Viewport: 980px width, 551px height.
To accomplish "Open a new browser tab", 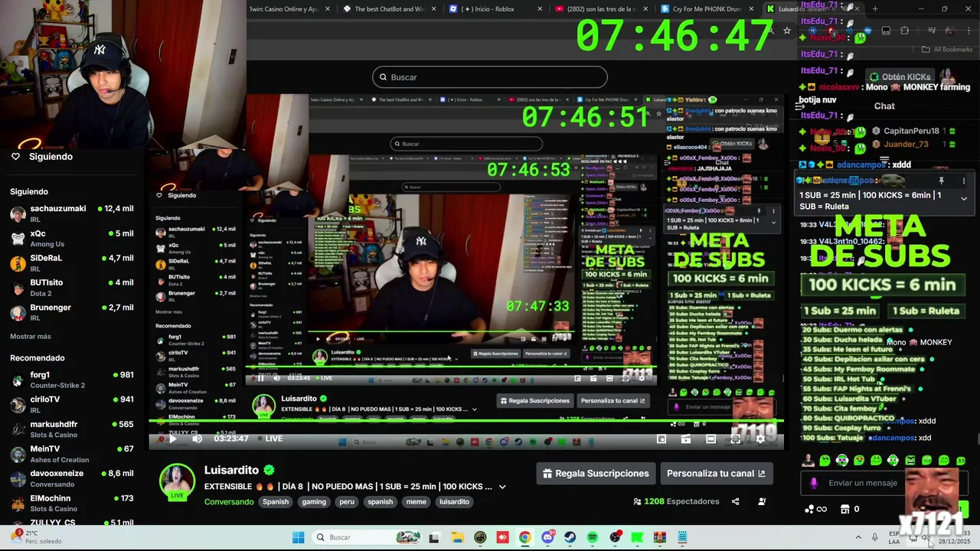I will [875, 9].
